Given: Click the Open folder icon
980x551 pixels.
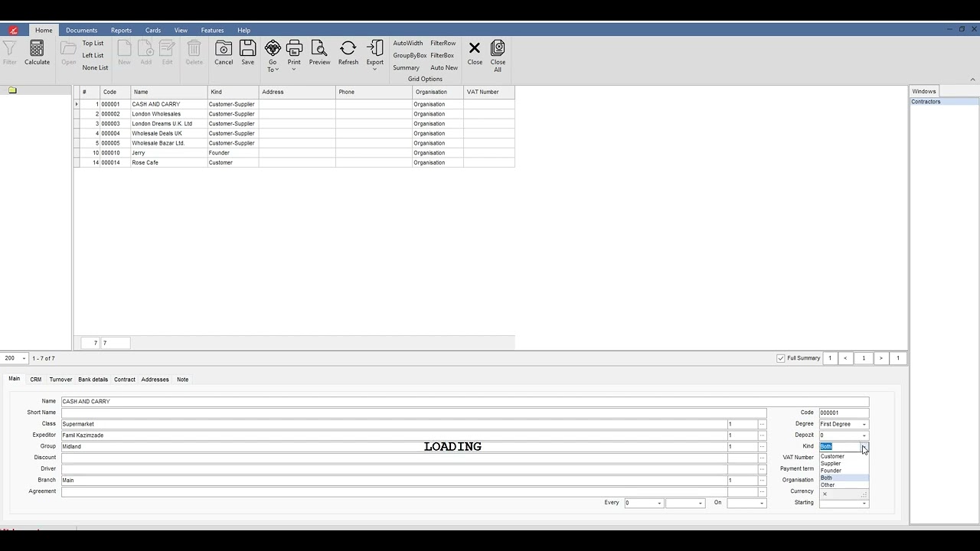Looking at the screenshot, I should [x=68, y=48].
